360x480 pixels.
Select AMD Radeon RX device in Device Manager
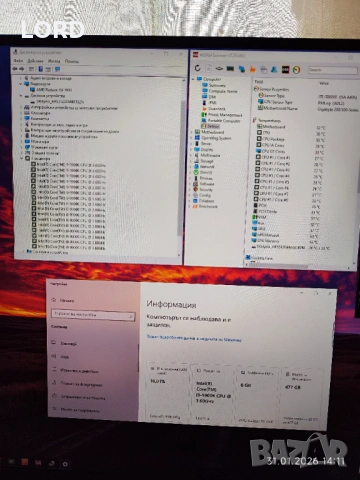[x=54, y=90]
